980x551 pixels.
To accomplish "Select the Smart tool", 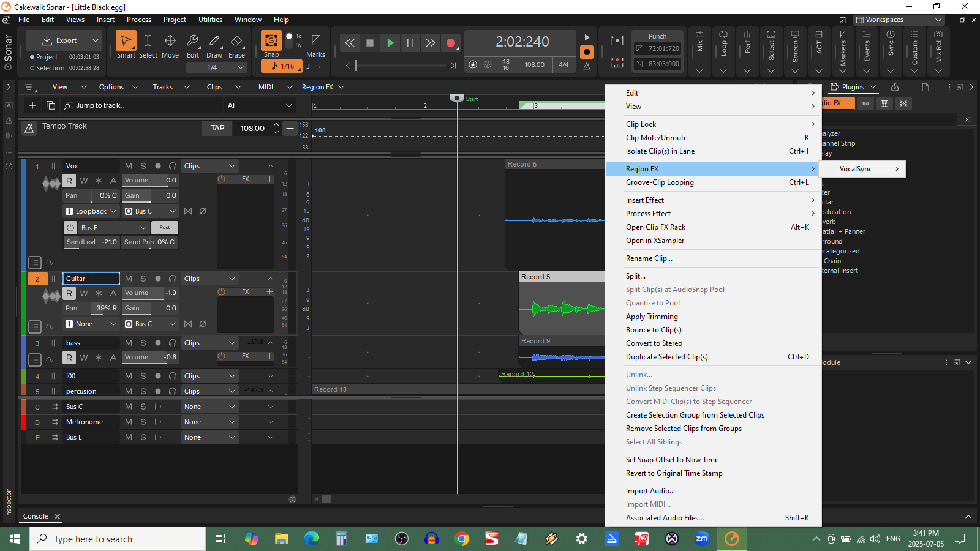I will (x=126, y=41).
